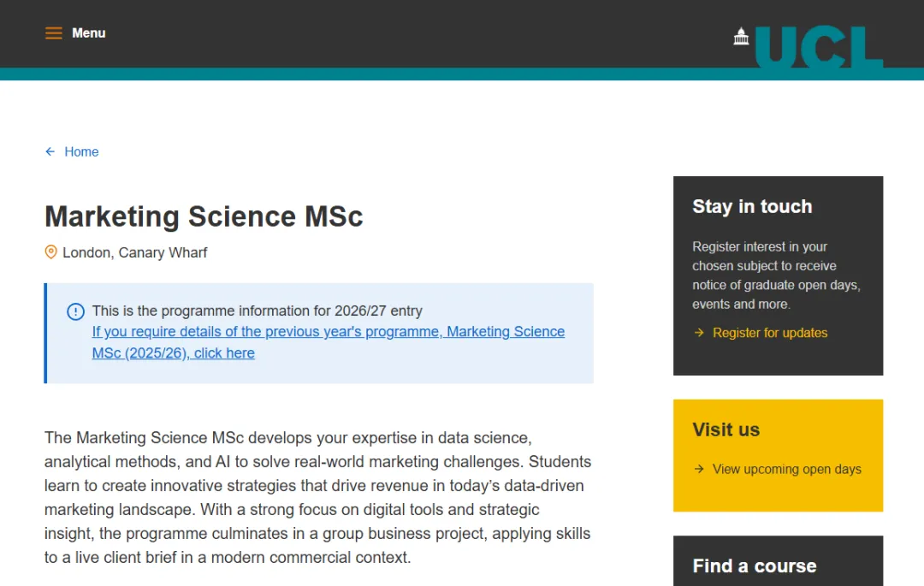Click the info circle icon in notice

tap(76, 311)
